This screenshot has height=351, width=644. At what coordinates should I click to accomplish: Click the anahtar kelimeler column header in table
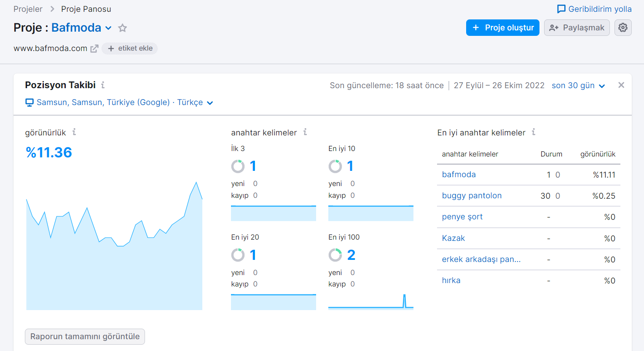[470, 154]
